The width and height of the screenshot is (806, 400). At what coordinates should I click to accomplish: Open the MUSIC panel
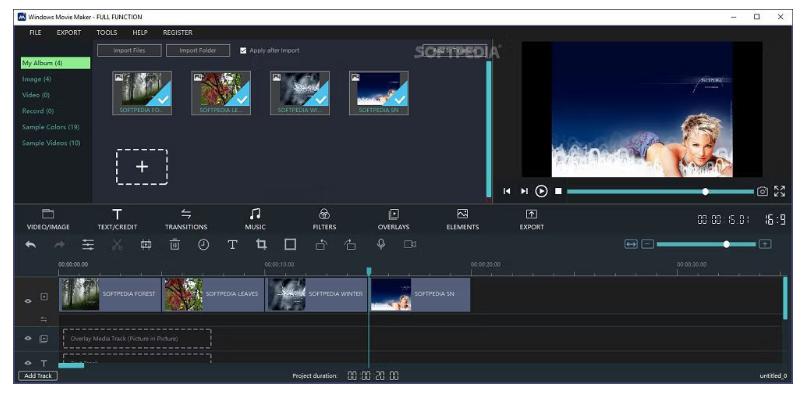click(255, 220)
